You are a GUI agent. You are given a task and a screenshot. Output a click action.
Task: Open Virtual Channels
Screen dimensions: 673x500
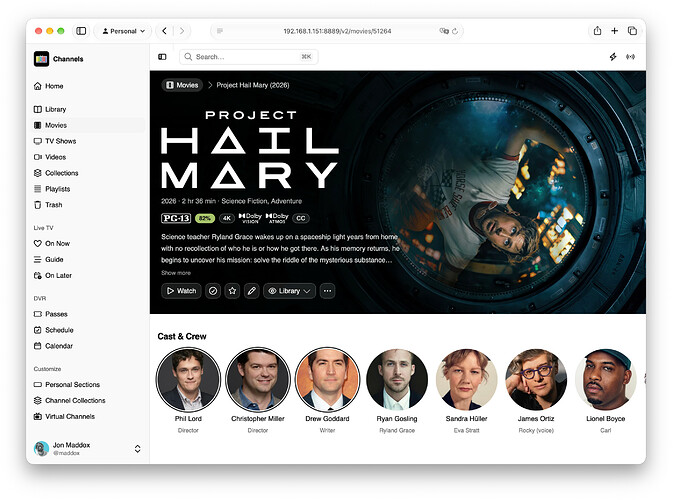[x=64, y=416]
